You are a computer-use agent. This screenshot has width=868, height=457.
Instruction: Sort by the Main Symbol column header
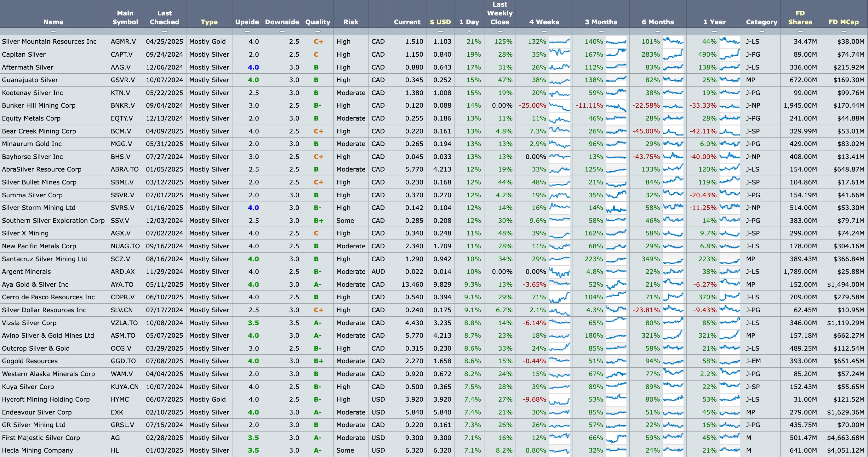pos(125,18)
